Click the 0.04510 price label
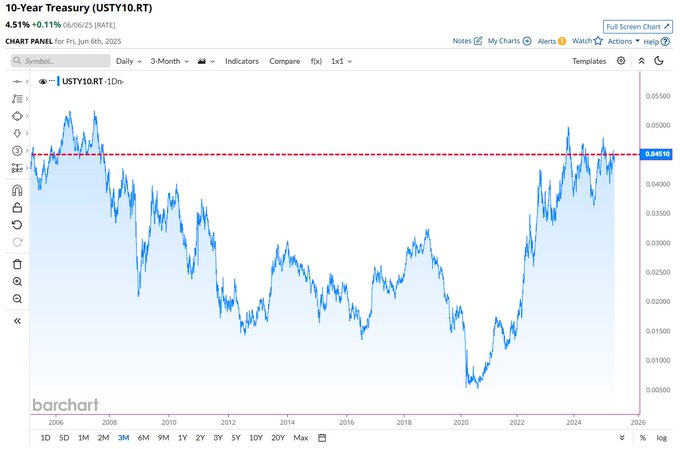680x449 pixels. tap(656, 154)
